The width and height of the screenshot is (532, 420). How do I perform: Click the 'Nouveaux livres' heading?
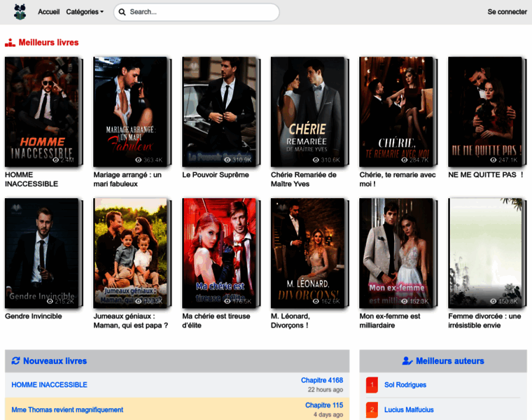point(55,360)
